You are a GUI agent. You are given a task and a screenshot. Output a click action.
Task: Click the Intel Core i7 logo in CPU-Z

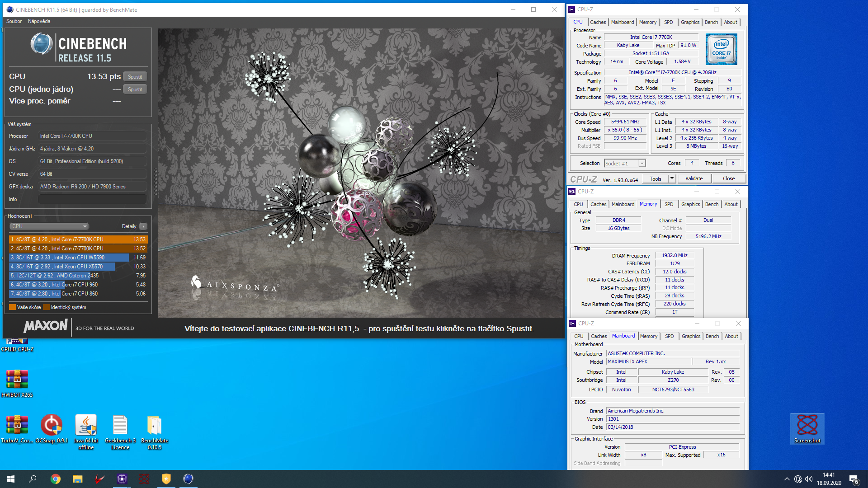[722, 49]
